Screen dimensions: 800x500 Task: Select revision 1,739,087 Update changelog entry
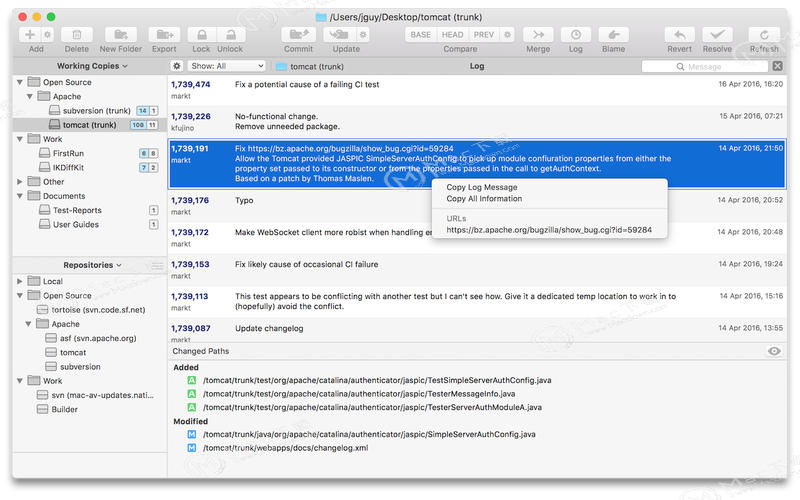point(477,330)
